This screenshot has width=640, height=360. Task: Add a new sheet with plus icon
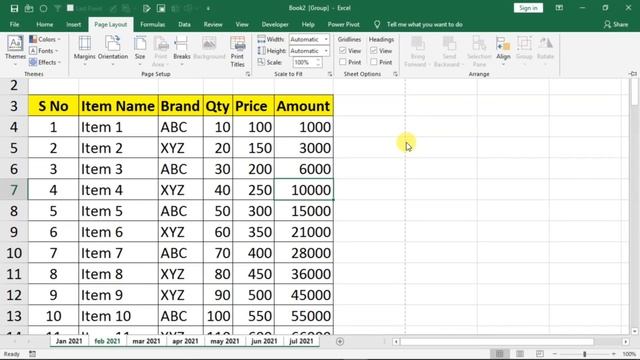(x=340, y=342)
